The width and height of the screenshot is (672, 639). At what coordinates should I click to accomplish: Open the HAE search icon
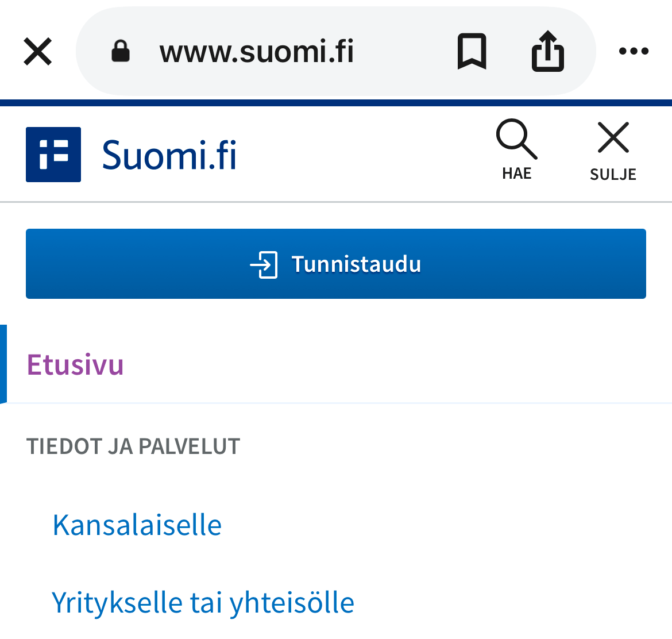tap(515, 138)
